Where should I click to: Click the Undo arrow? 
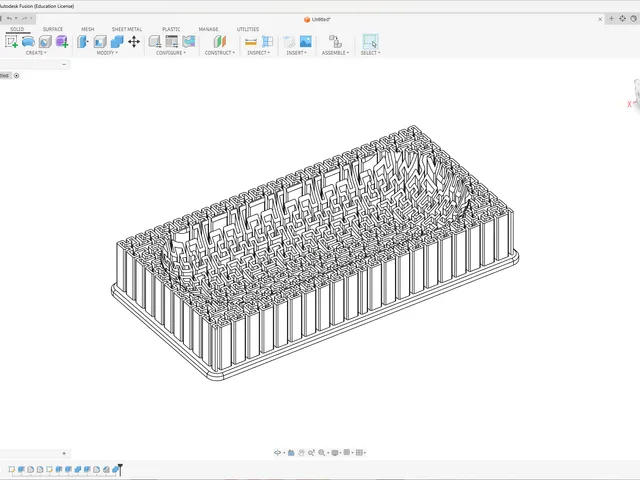coord(9,18)
